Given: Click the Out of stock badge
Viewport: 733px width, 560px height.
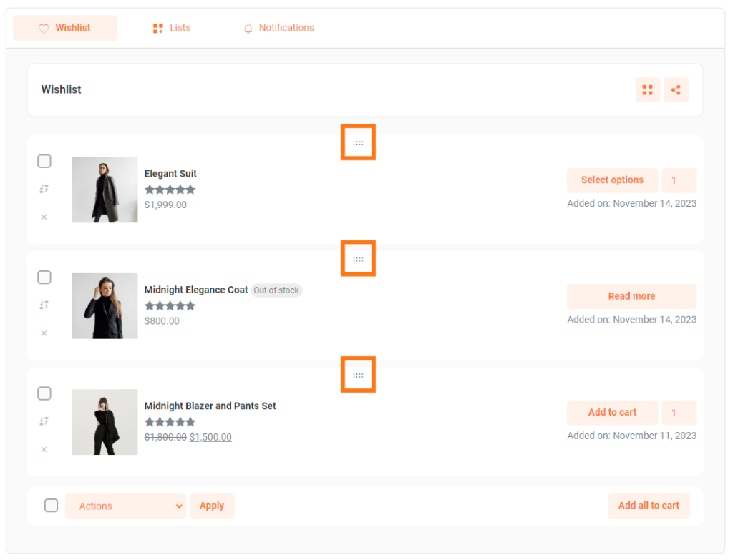Looking at the screenshot, I should 276,290.
